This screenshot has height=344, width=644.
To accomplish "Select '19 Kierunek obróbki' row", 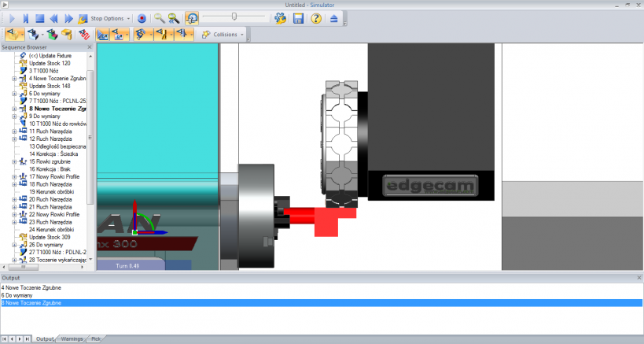I will point(52,192).
